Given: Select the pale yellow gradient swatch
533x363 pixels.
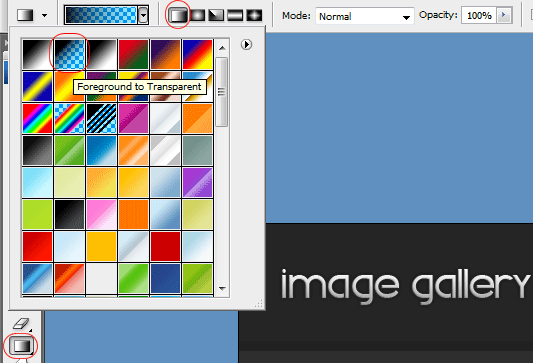Looking at the screenshot, I should [69, 183].
